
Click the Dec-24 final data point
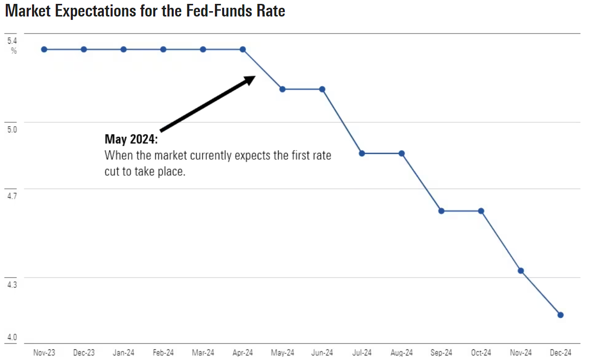[x=561, y=315]
